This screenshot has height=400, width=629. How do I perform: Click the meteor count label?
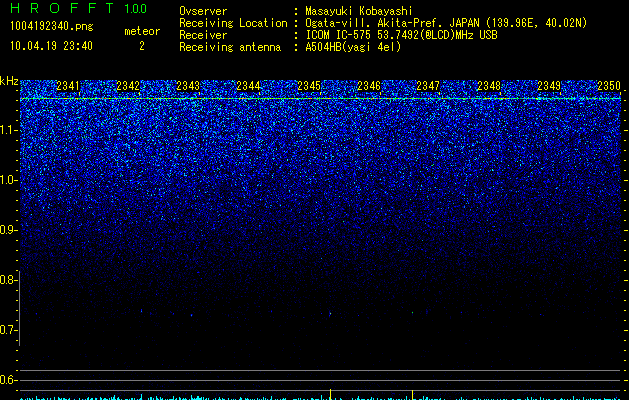pos(142,31)
